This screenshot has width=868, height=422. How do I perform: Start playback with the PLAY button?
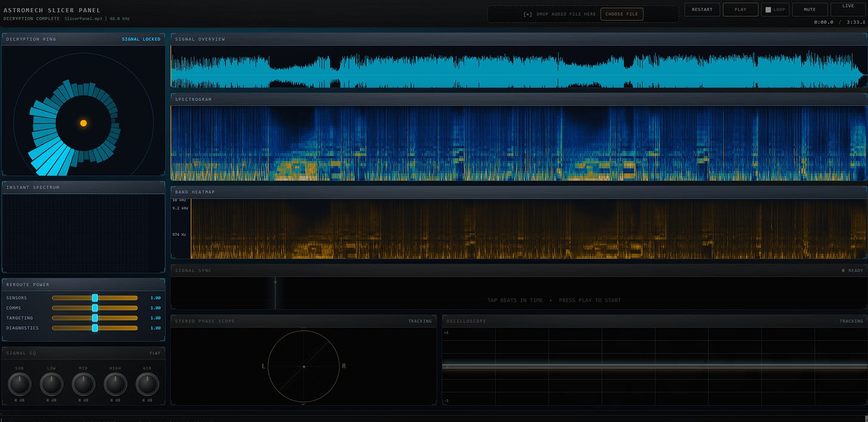click(740, 10)
